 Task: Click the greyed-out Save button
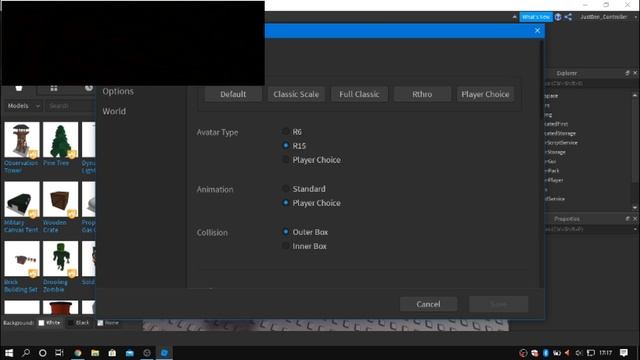point(498,304)
